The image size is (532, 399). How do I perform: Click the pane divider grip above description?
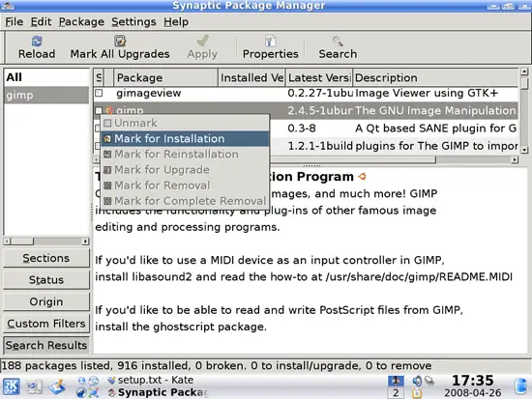point(311,165)
